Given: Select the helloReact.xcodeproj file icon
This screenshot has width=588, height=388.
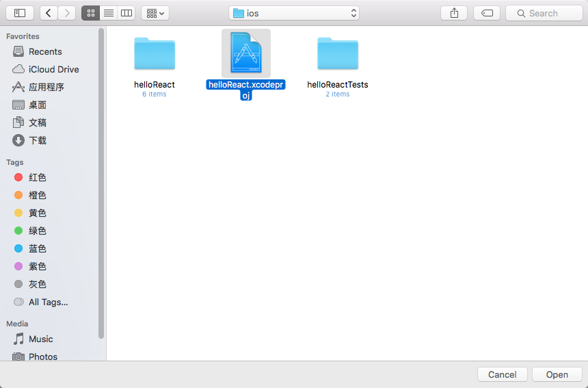Looking at the screenshot, I should (x=246, y=53).
